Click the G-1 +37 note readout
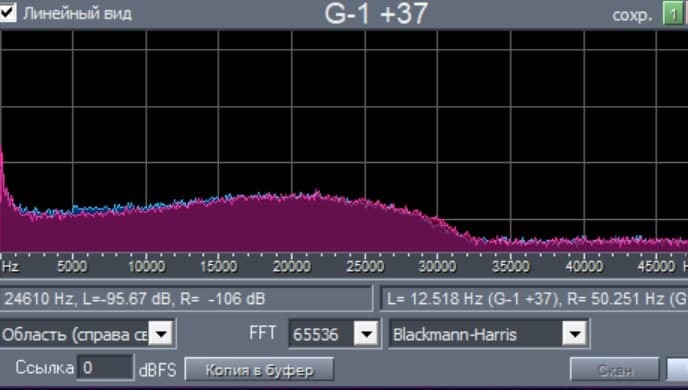Image resolution: width=688 pixels, height=390 pixels. pyautogui.click(x=376, y=13)
